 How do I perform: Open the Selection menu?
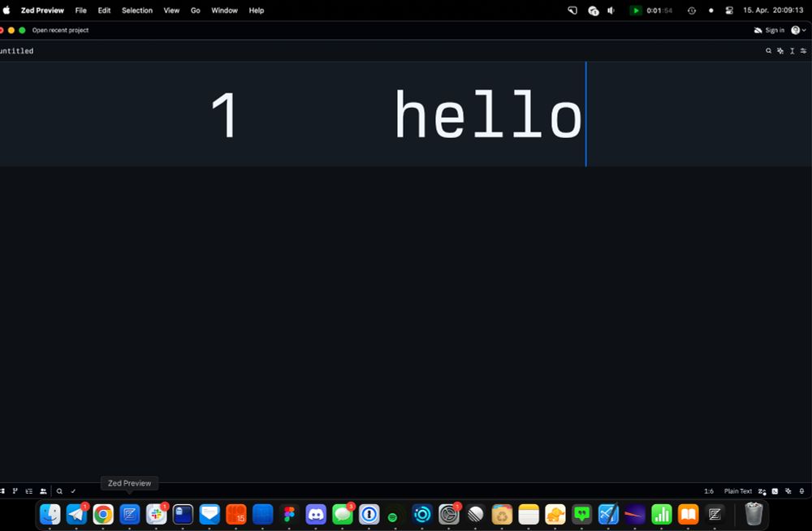[x=137, y=11]
